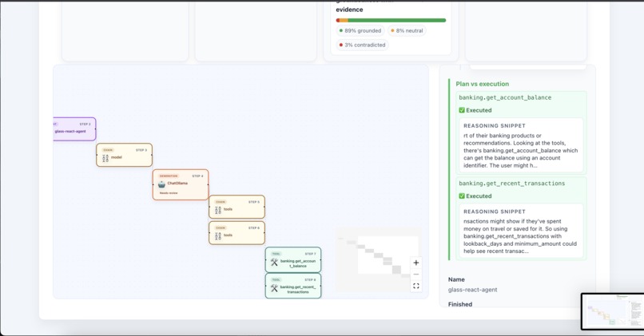Click the Name field label
The image size is (644, 336).
click(x=456, y=279)
